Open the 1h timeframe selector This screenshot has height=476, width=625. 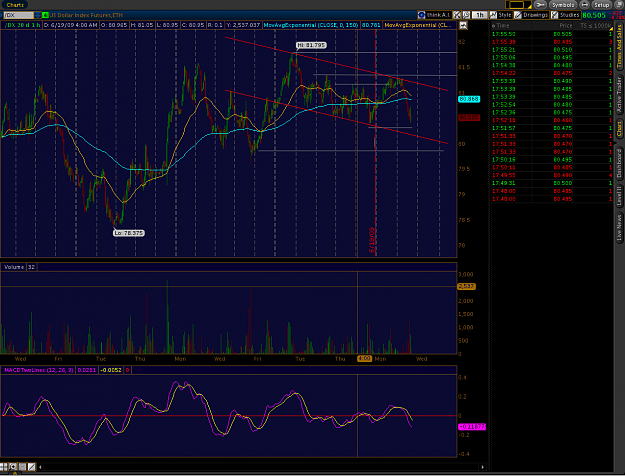point(480,15)
